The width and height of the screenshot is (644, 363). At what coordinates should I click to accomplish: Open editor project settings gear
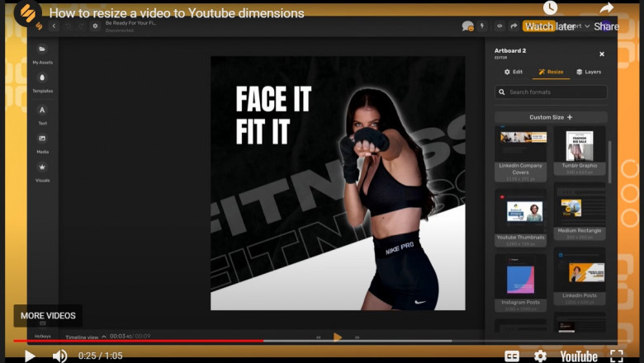(x=95, y=26)
